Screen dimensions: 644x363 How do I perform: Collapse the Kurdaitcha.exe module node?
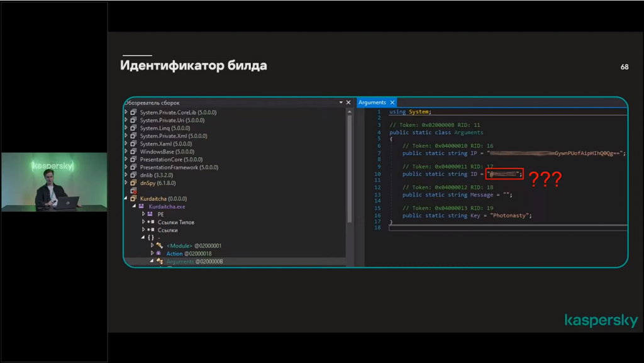(x=135, y=206)
